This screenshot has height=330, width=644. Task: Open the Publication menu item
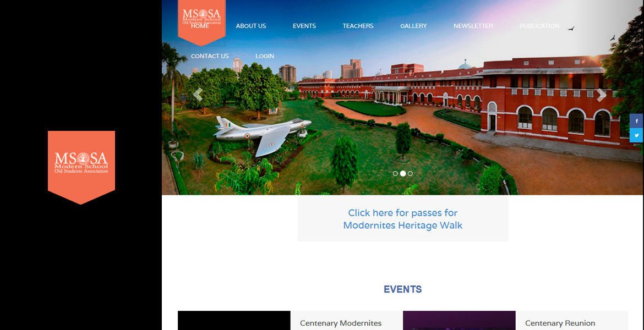coord(539,26)
